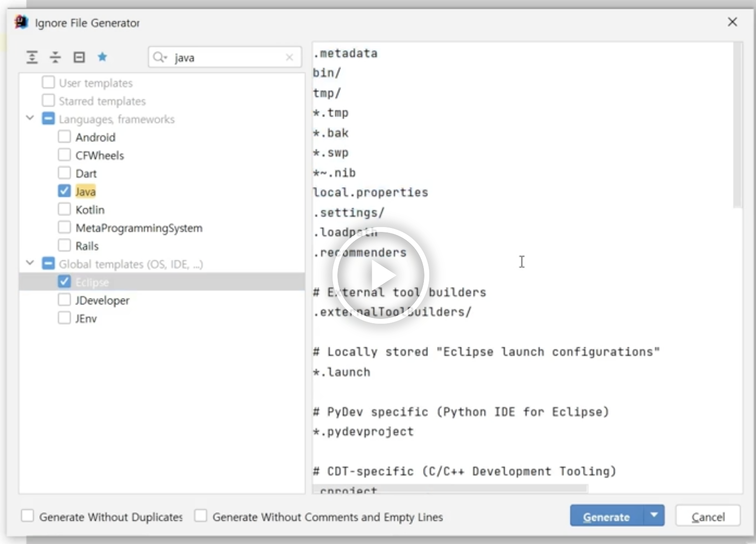Select the JDeveloper tree row label
Screen dimensions: 756x544
[102, 301]
